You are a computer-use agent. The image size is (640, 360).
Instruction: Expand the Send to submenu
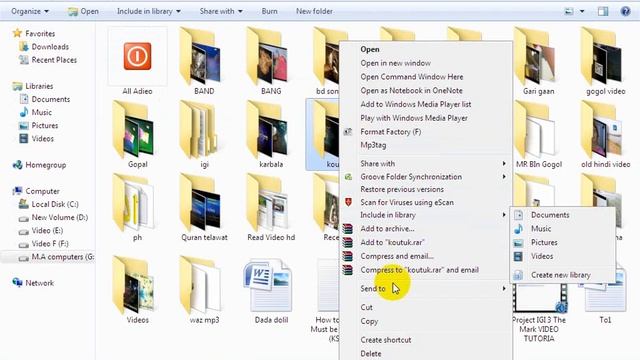click(x=426, y=289)
